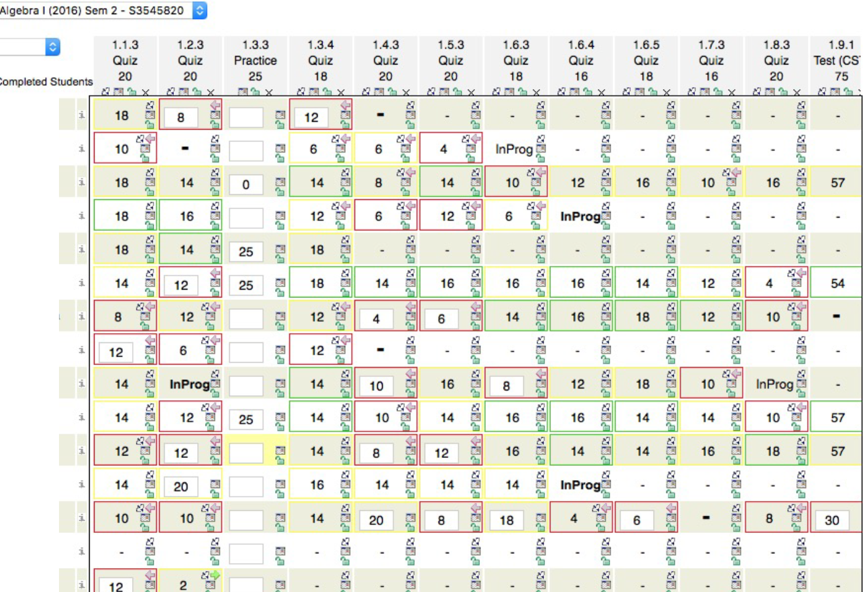Click the score 4 in 1.6.4 Quiz column
The height and width of the screenshot is (592, 868).
(574, 518)
